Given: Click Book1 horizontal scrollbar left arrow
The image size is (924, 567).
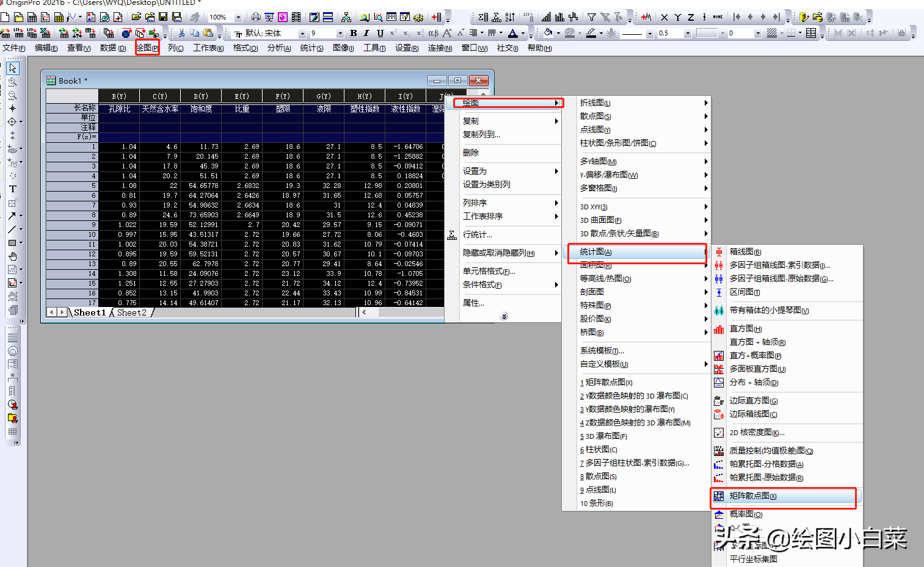Looking at the screenshot, I should pos(365,312).
